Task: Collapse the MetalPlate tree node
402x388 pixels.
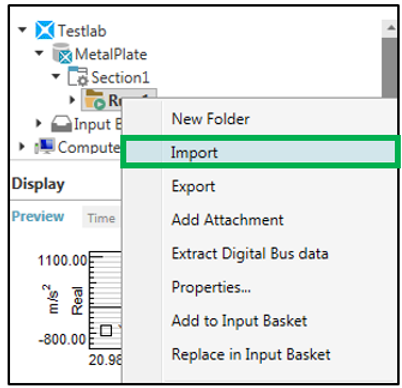Action: [x=39, y=53]
